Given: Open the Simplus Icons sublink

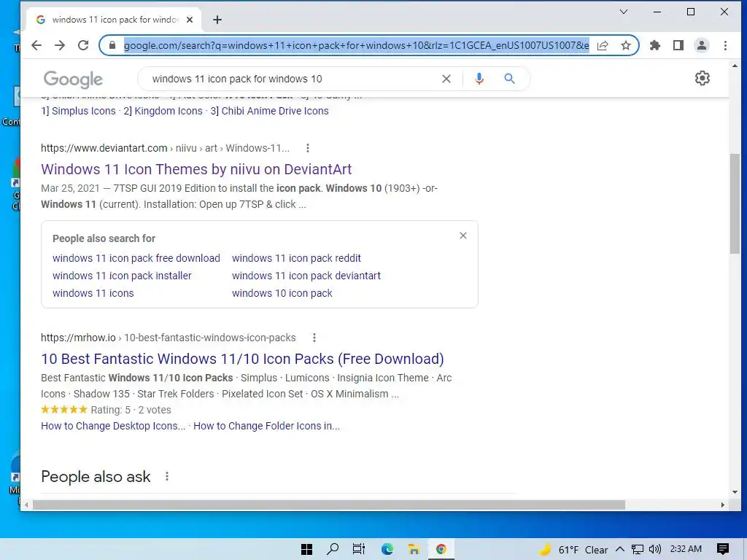Looking at the screenshot, I should tap(78, 111).
